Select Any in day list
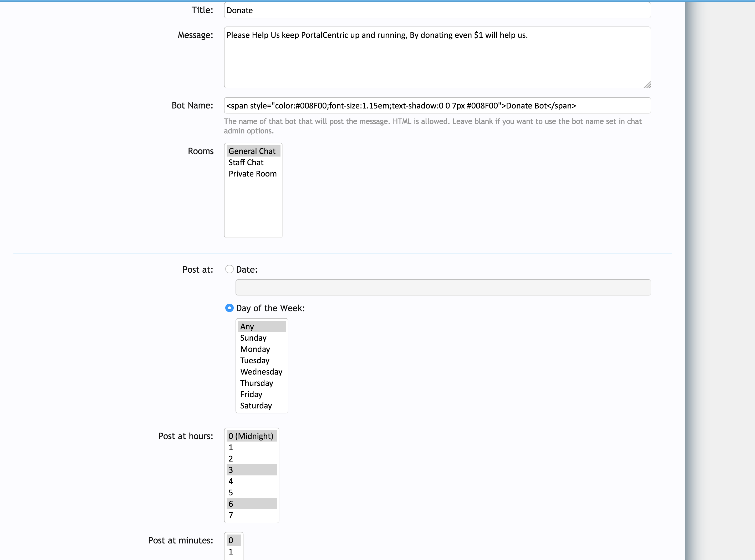 247,326
